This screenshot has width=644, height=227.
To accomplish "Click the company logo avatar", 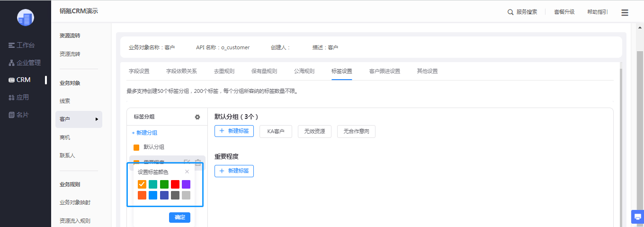I will pos(26,18).
